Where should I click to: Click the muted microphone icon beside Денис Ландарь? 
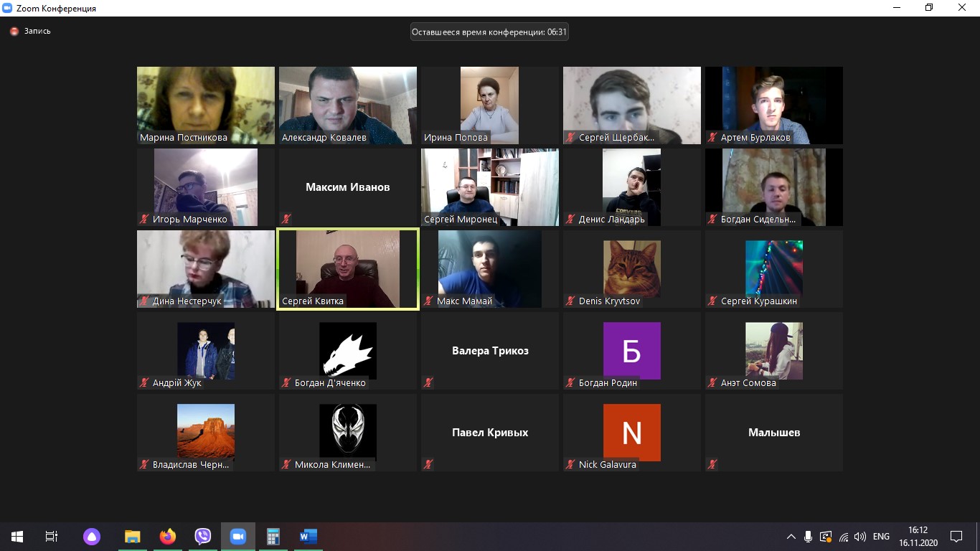(x=571, y=220)
